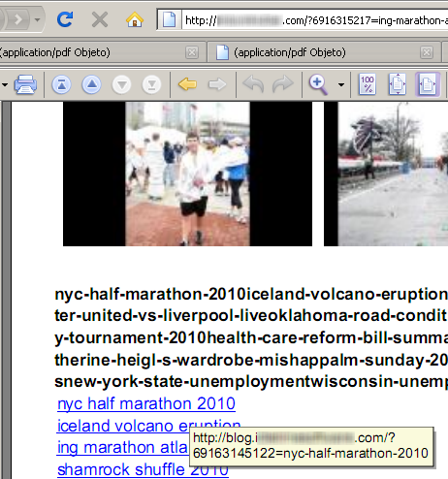Reload the page with the refresh icon
The height and width of the screenshot is (479, 448).
click(65, 19)
